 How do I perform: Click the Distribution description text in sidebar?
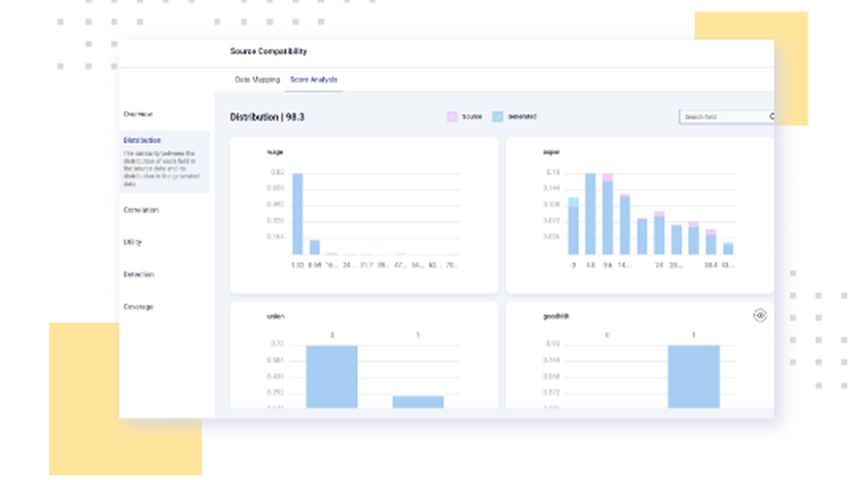[x=161, y=168]
